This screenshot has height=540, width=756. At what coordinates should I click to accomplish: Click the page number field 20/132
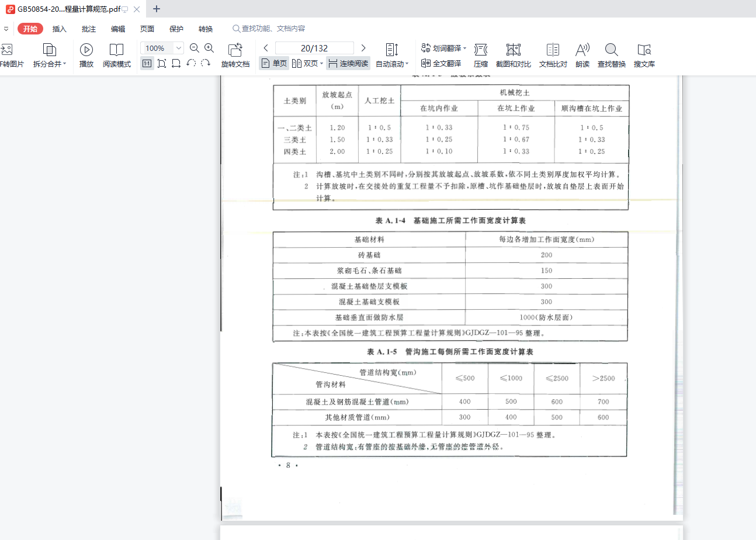tap(314, 48)
